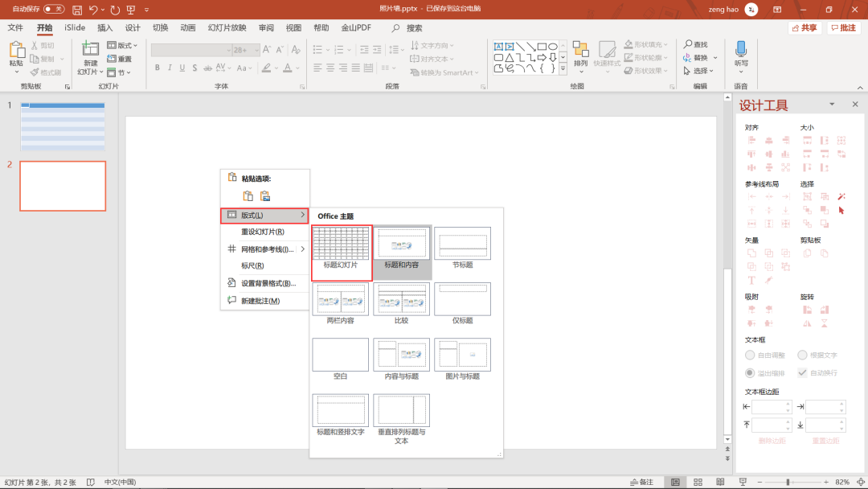The height and width of the screenshot is (489, 868).
Task: Toggle the 自动换行 checkbox
Action: coord(802,372)
